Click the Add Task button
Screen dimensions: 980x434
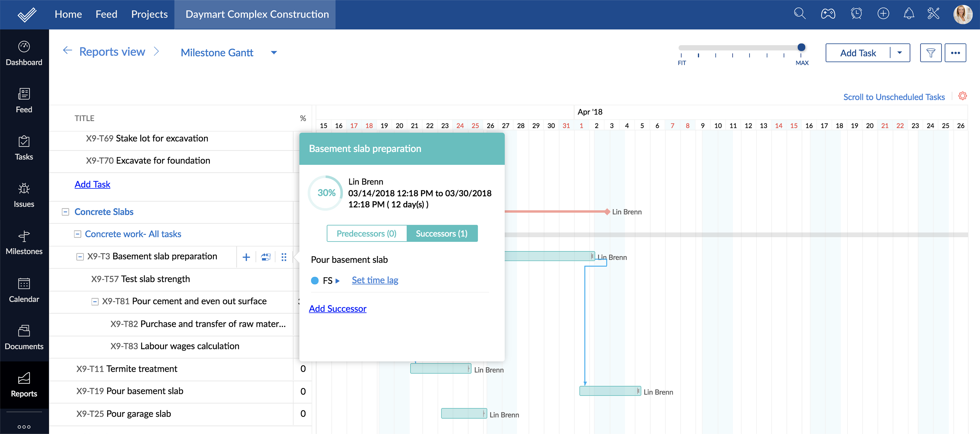[859, 52]
